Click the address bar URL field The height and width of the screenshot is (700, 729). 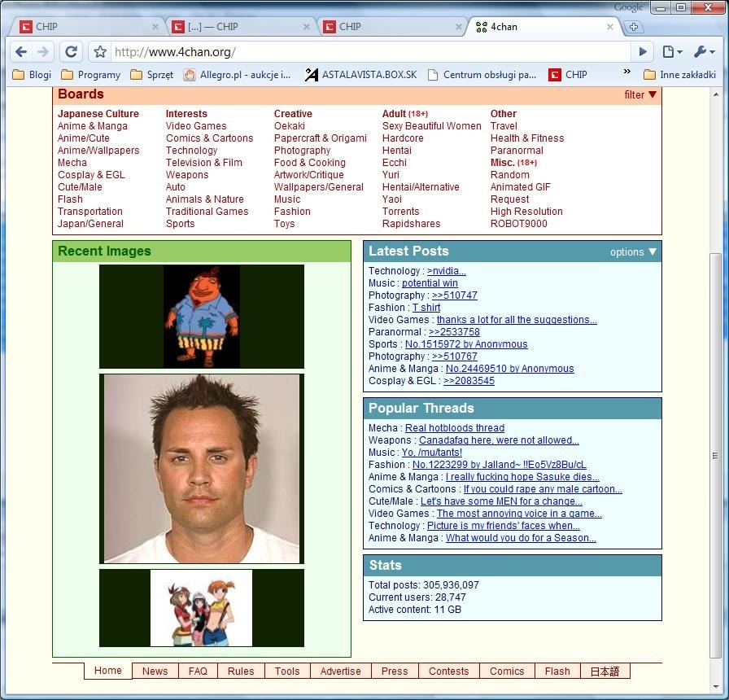369,51
